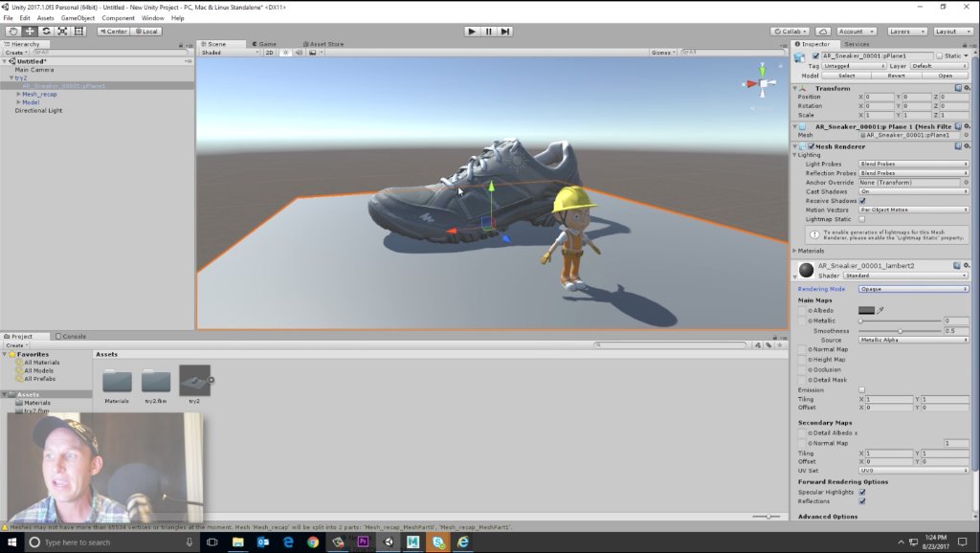Select the Rotate tool

47,31
